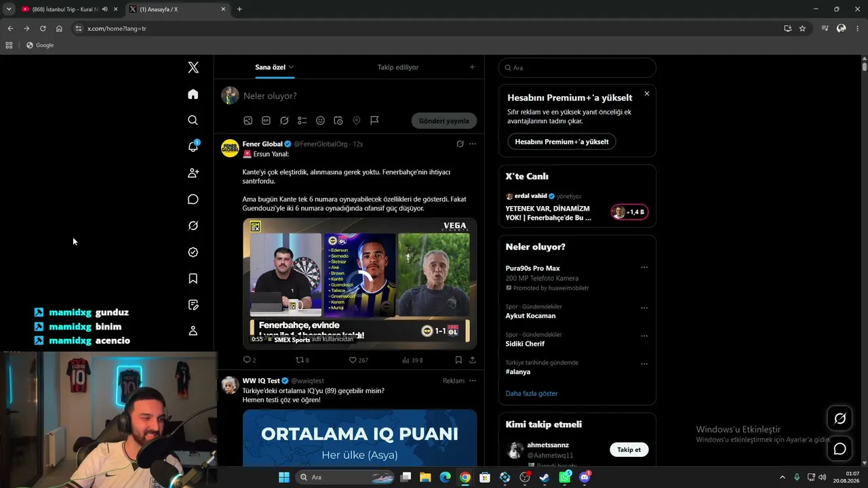Viewport: 868px width, 488px height.
Task: Open Explore with the sidebar magnifier icon
Action: coord(193,120)
